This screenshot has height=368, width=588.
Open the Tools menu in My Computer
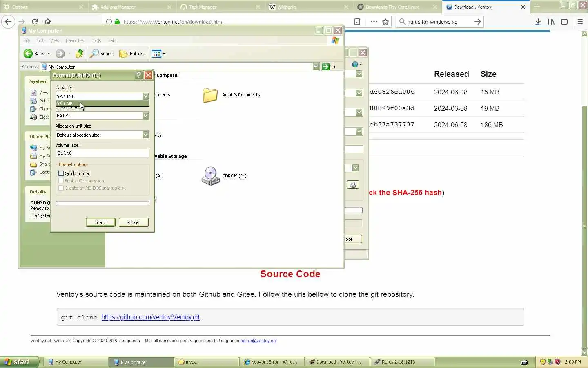[96, 40]
